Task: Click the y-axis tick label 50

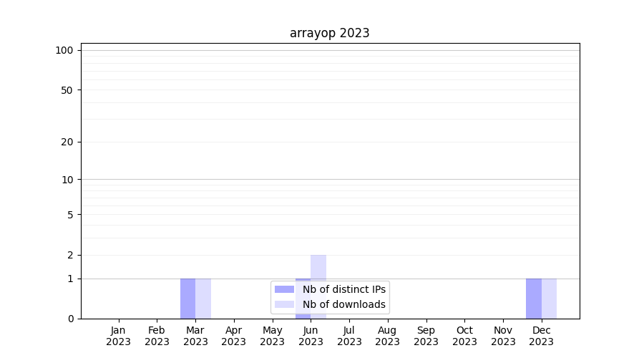Action: click(67, 90)
